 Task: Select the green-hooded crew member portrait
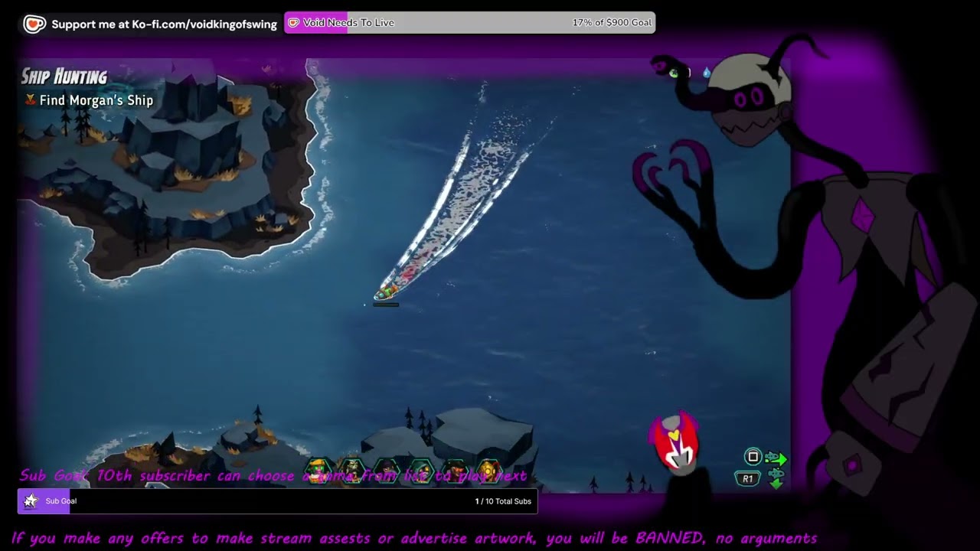tap(421, 469)
